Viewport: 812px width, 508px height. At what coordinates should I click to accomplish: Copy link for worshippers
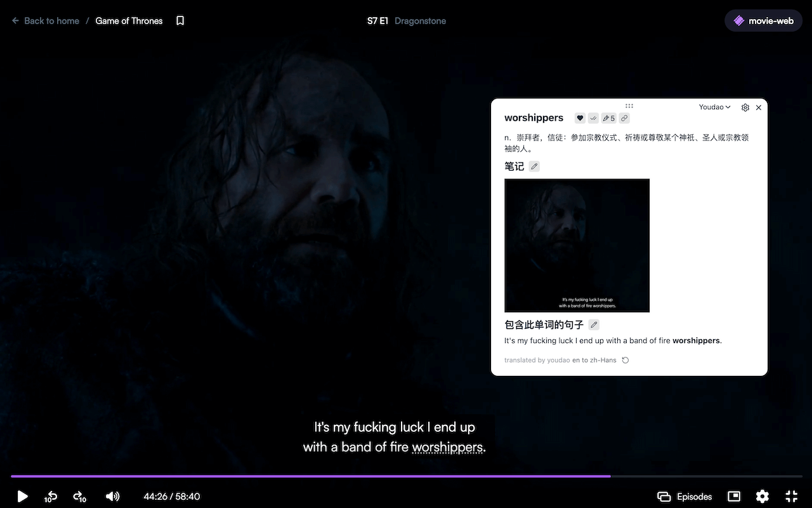(624, 118)
